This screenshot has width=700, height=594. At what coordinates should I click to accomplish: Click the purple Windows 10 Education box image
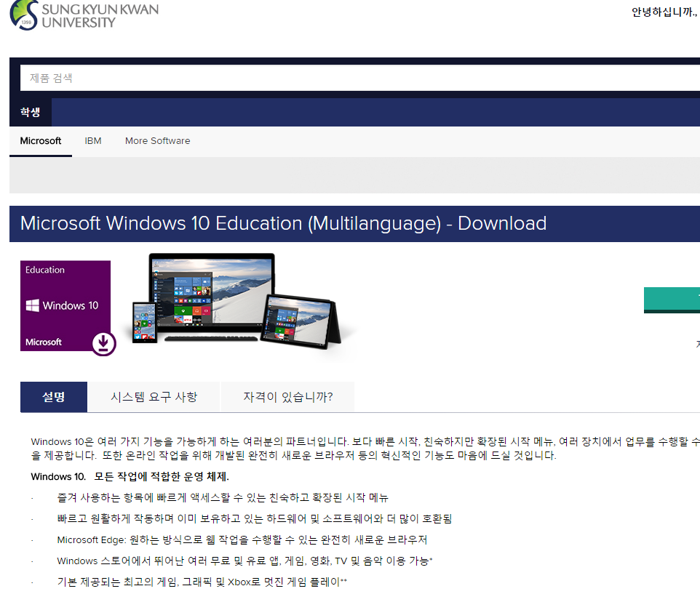65,306
